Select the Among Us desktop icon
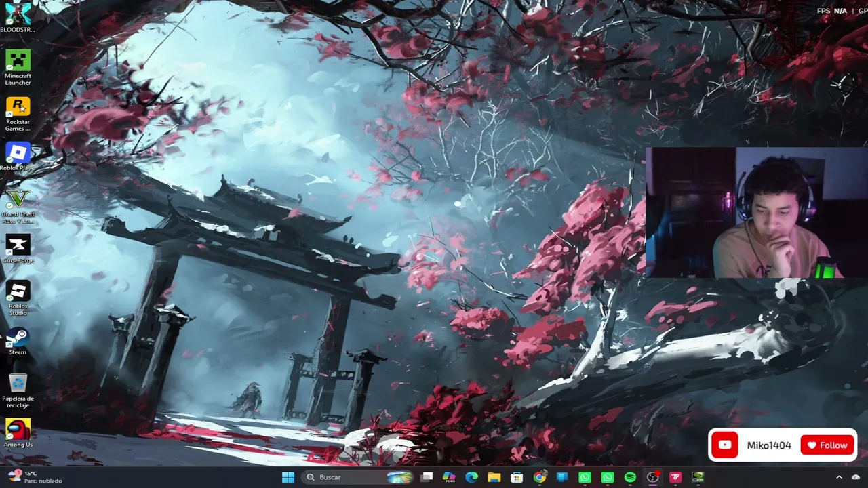The width and height of the screenshot is (868, 488). click(x=18, y=434)
